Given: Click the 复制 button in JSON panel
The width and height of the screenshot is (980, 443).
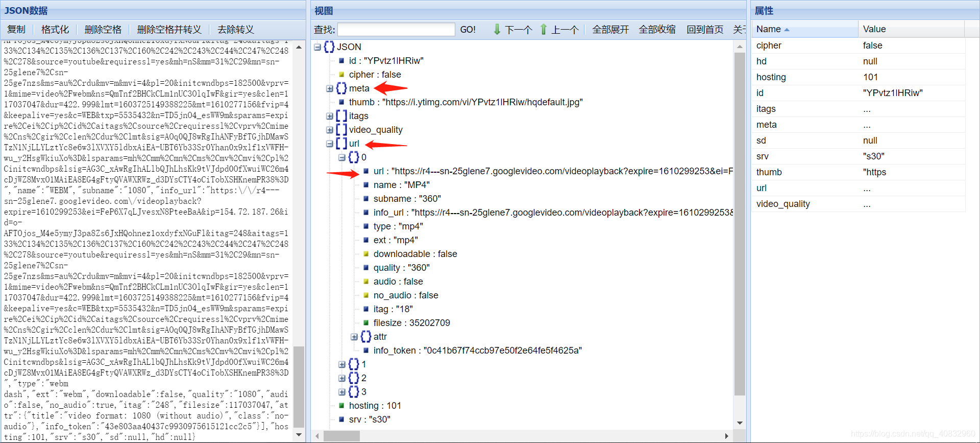Looking at the screenshot, I should 16,30.
